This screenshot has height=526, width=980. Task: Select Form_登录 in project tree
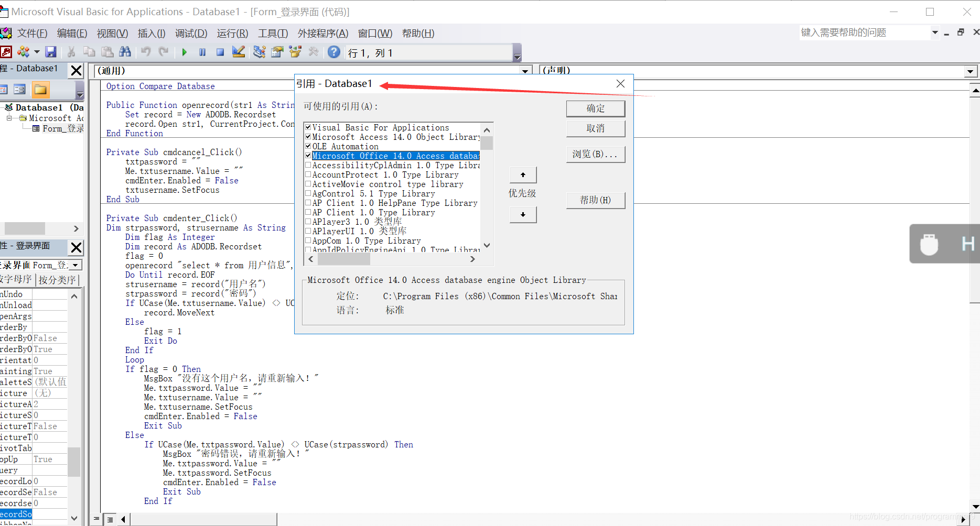[x=62, y=128]
